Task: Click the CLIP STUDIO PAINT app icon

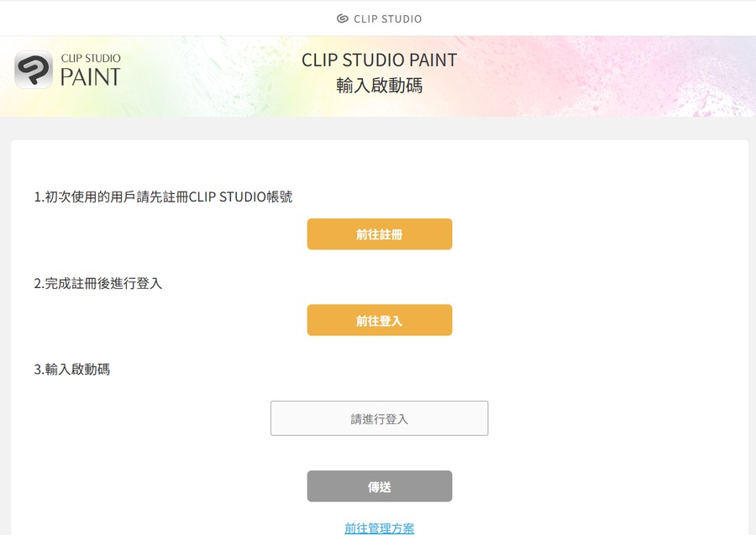Action: click(34, 70)
